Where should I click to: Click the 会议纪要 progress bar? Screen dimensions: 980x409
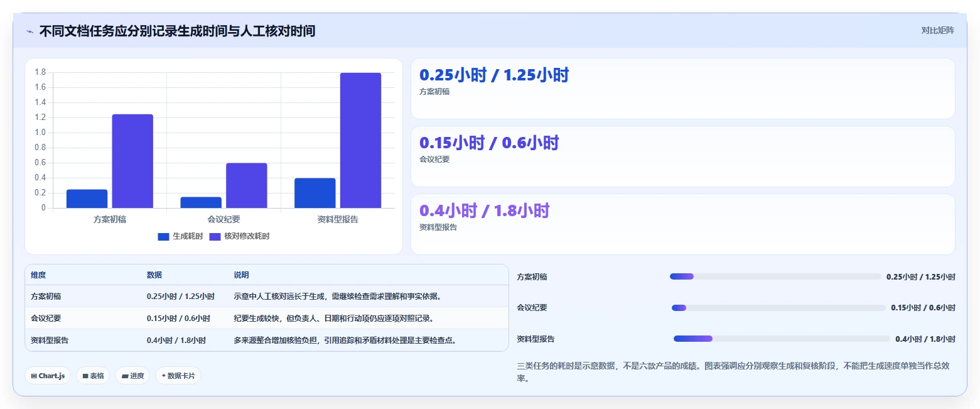(x=778, y=308)
